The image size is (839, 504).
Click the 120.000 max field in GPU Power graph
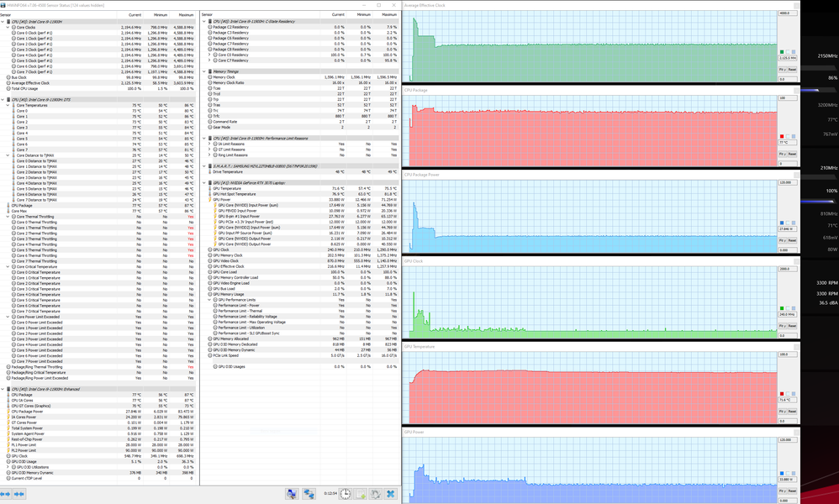coord(788,440)
